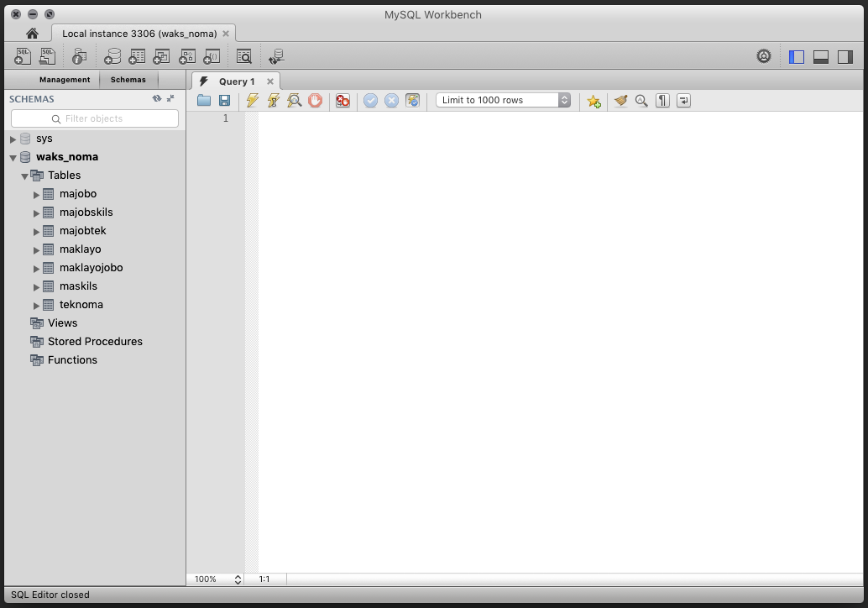Create a new function icon
This screenshot has width=868, height=608.
(212, 56)
